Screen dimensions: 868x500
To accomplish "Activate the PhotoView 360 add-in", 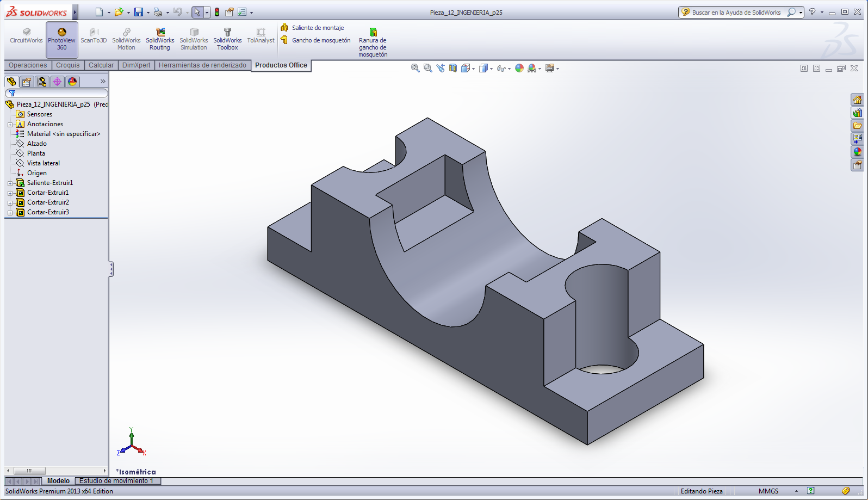I will pos(61,39).
